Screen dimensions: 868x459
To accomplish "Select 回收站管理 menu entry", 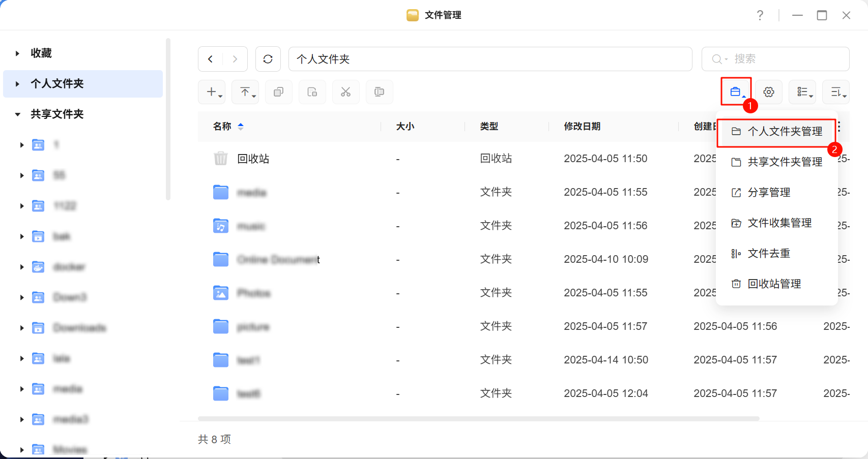I will coord(774,284).
